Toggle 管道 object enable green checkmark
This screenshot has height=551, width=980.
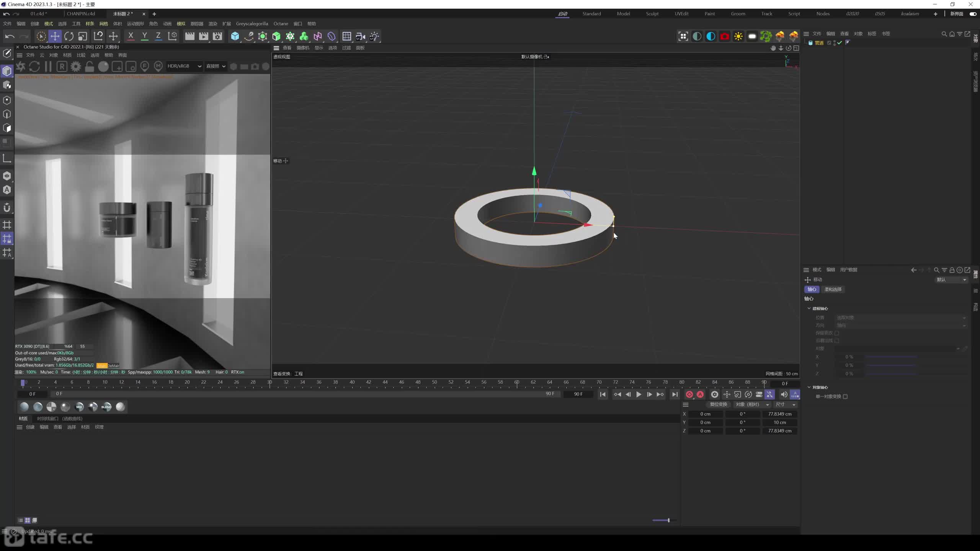(x=840, y=43)
